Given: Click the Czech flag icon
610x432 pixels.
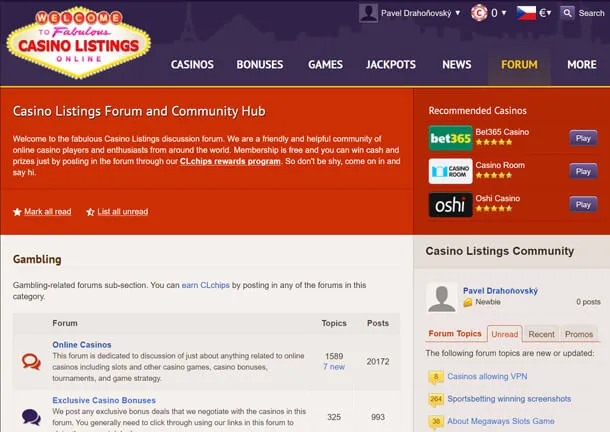Looking at the screenshot, I should (x=526, y=13).
